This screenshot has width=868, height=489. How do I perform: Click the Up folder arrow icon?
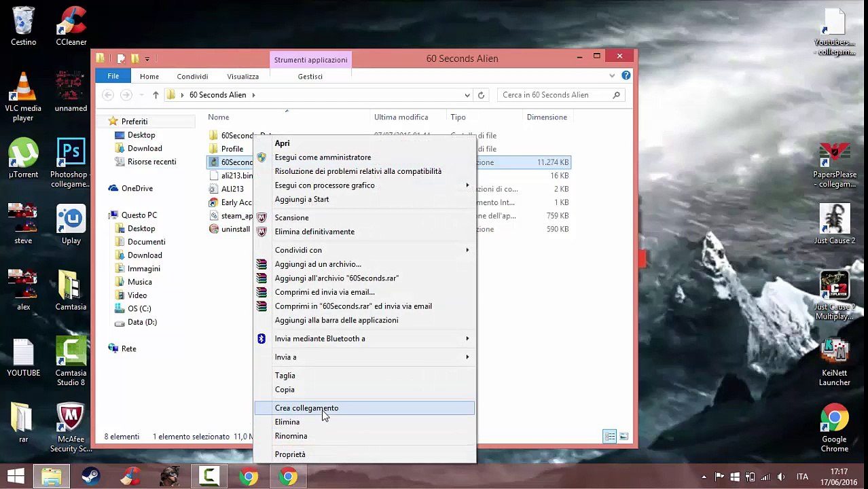click(x=156, y=95)
